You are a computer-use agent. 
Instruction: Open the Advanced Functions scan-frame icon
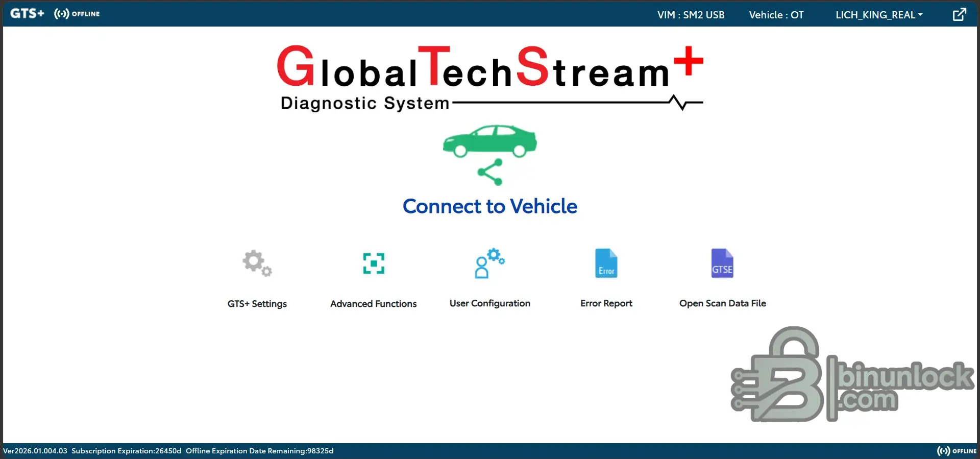pyautogui.click(x=374, y=263)
